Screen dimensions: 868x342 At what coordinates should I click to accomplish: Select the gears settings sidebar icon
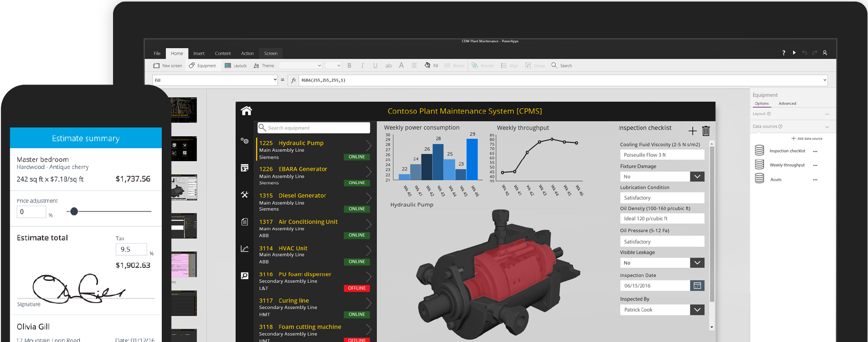pos(245,140)
